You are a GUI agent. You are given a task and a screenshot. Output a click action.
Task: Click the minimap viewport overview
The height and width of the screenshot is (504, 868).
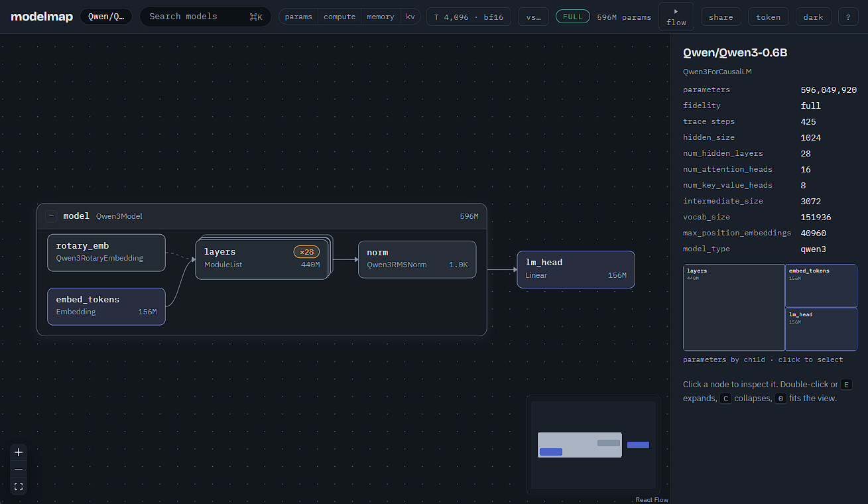click(x=593, y=445)
